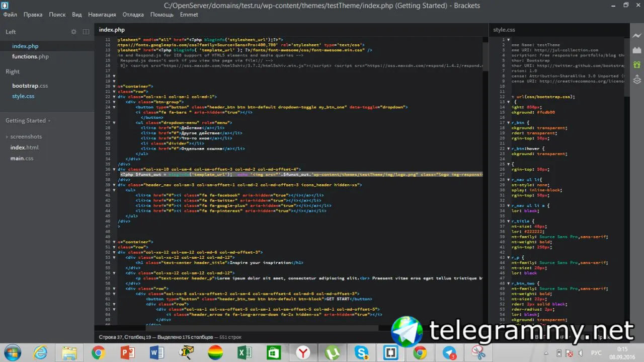Collapse code fold at line 53
This screenshot has width=644, height=362.
tap(114, 258)
